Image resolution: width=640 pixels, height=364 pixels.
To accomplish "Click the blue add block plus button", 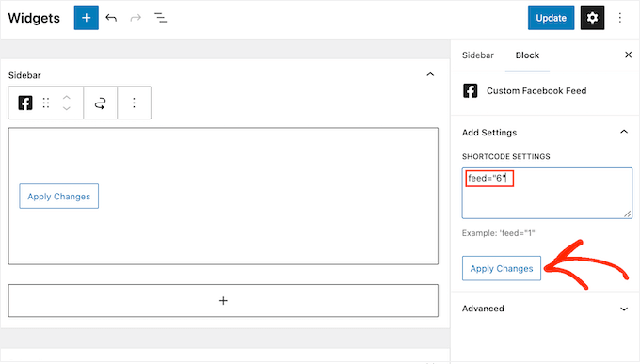I will 87,18.
